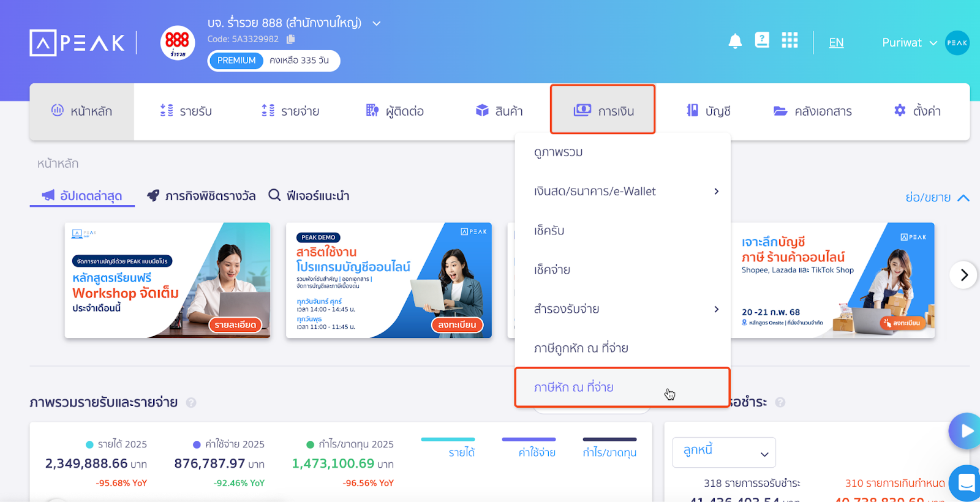Image resolution: width=980 pixels, height=502 pixels.
Task: Click รายละเอียด button on Workshop banner
Action: coord(235,325)
